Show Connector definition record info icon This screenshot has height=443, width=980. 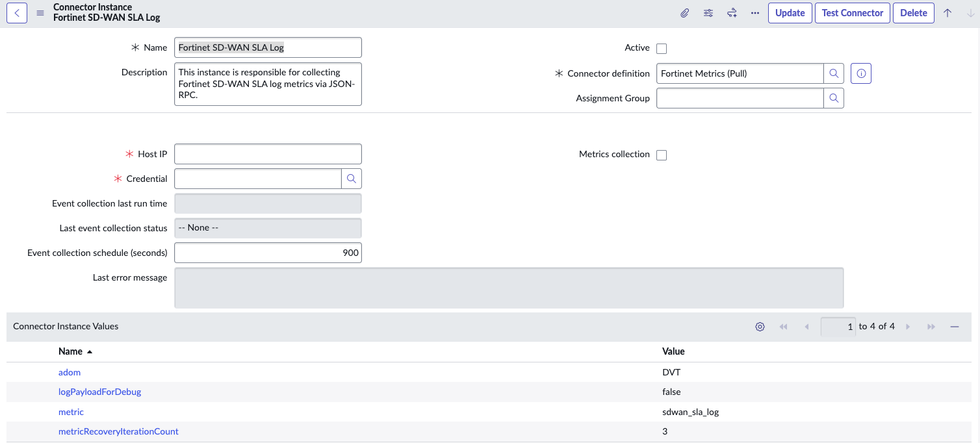(861, 73)
